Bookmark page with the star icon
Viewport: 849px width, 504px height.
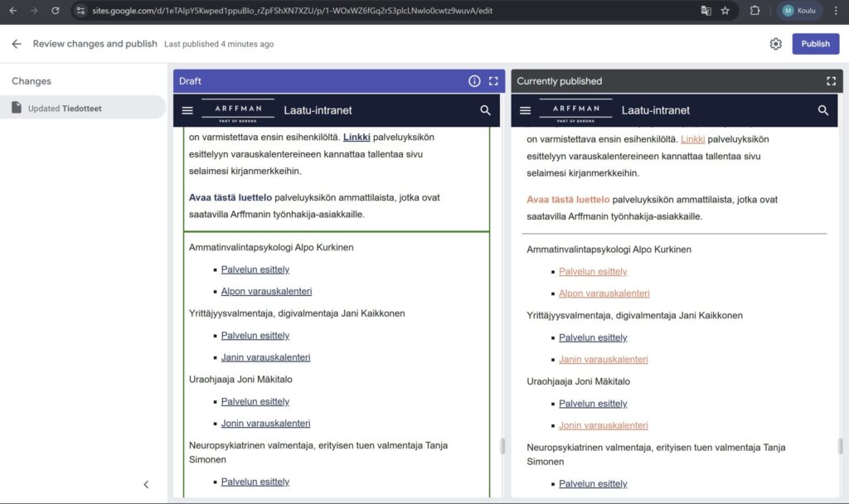[x=725, y=11]
